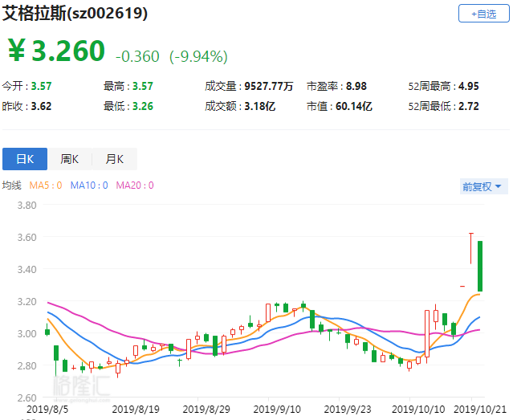Image resolution: width=513 pixels, height=420 pixels.
Task: Click the 均线 label
Action: coord(12,186)
